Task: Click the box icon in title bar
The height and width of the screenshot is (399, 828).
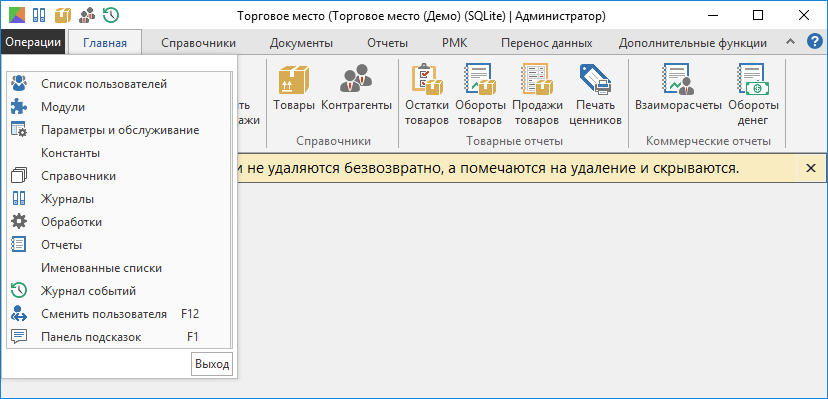Action: click(x=63, y=16)
